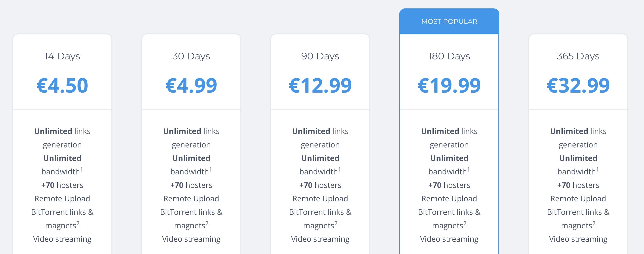Click Unlimited bandwidth under 90 Days
Viewport: 644px width, 254px height.
click(320, 165)
